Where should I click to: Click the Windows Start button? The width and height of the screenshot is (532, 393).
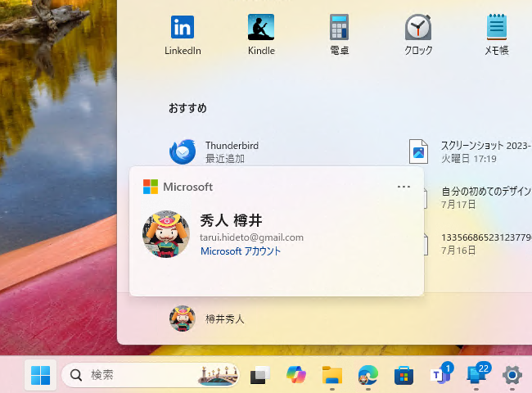[40, 375]
